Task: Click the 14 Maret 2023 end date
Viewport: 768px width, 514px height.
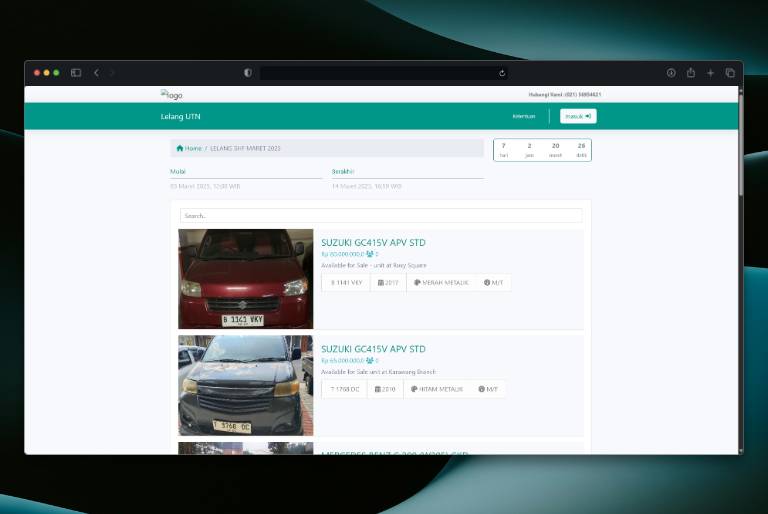Action: pyautogui.click(x=366, y=187)
